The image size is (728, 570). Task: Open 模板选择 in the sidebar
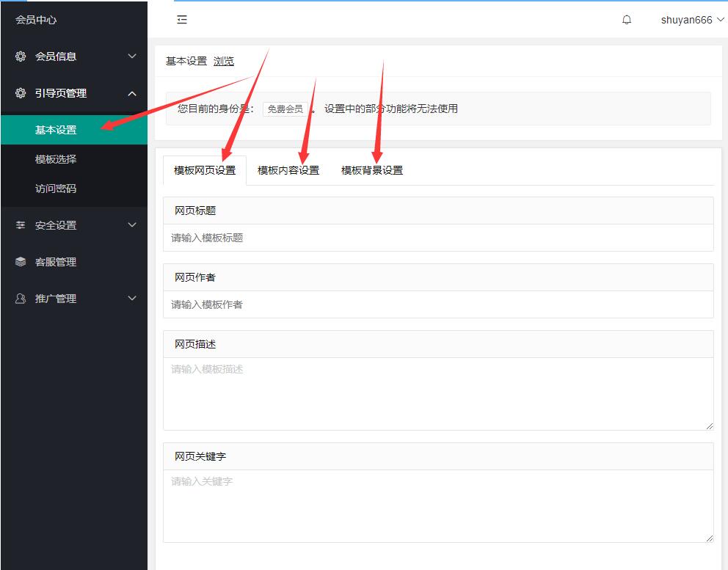(56, 159)
